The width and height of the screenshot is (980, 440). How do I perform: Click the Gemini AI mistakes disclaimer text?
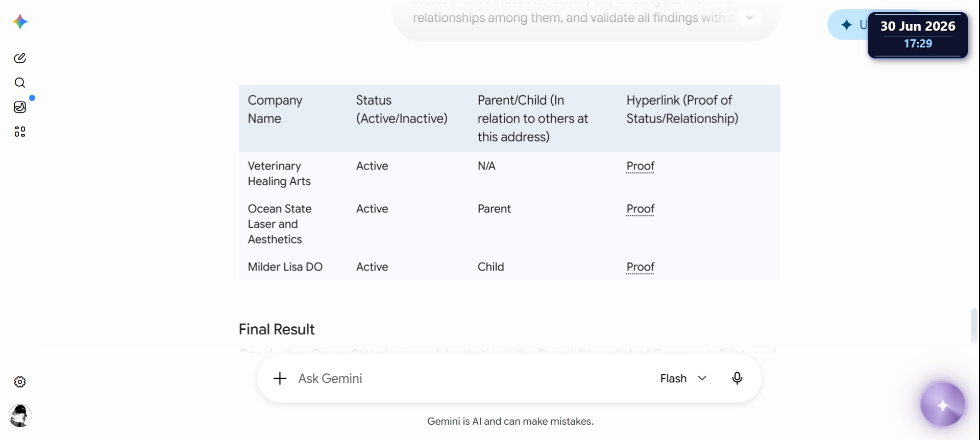(510, 422)
